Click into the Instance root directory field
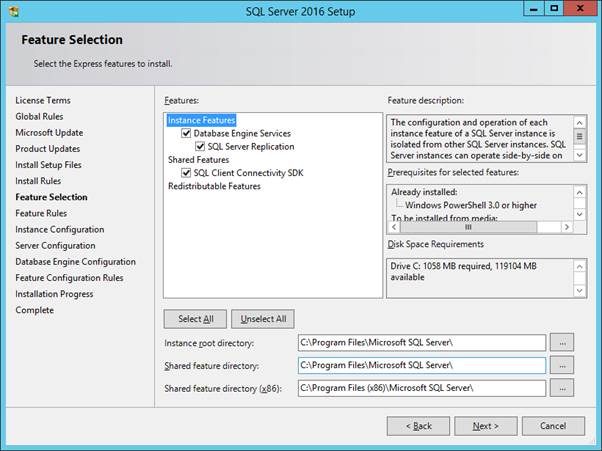The height and width of the screenshot is (451, 602). click(x=422, y=343)
